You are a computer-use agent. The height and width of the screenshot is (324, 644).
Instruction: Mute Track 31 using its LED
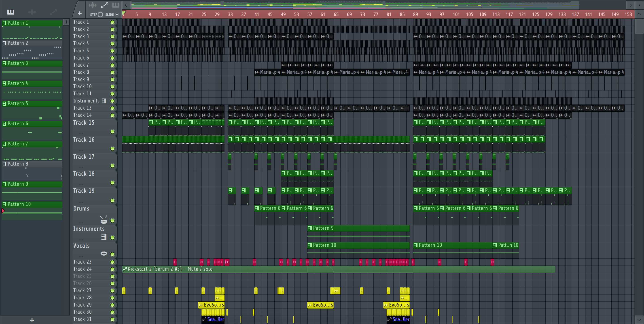point(112,319)
